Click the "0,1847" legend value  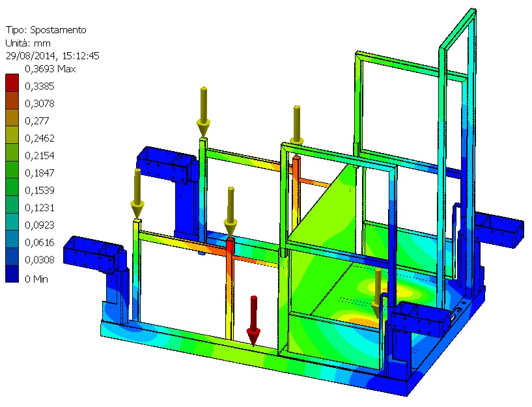(x=40, y=173)
